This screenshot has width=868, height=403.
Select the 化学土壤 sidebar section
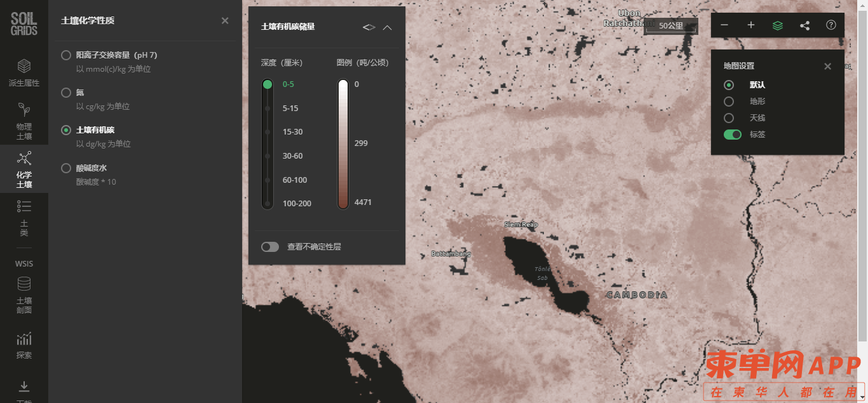pyautogui.click(x=24, y=169)
